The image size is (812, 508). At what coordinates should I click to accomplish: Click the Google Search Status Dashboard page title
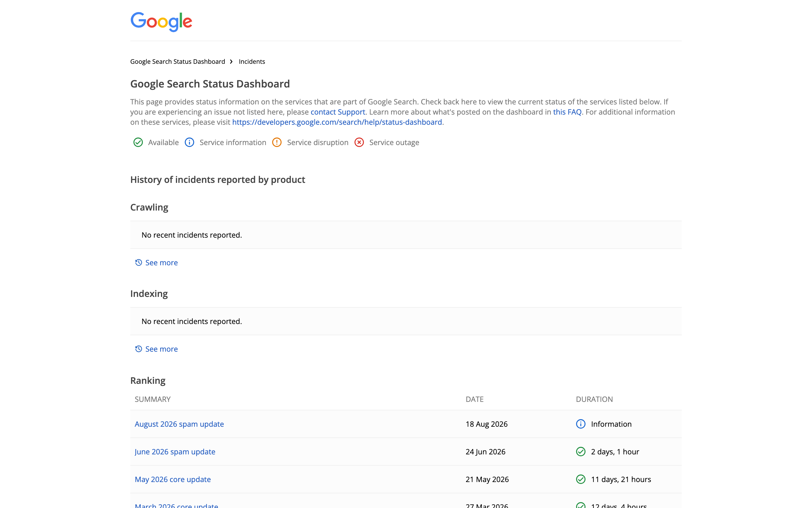(x=210, y=84)
